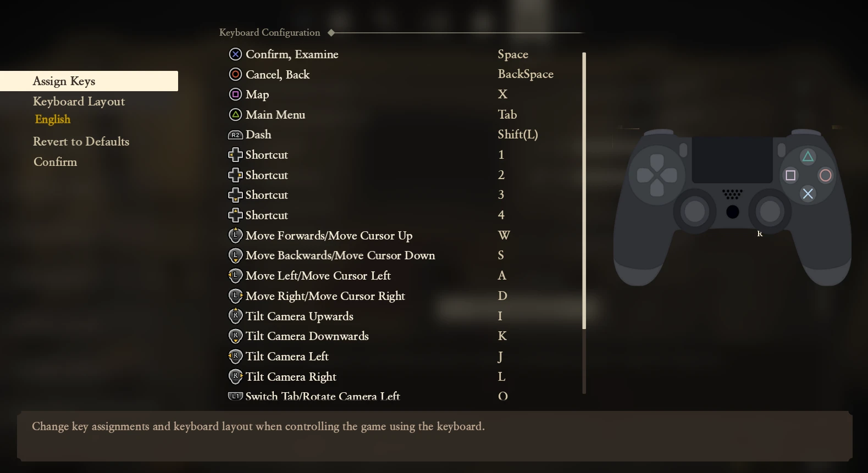Viewport: 868px width, 473px height.
Task: Click the touchpad on the controller image
Action: [732, 160]
